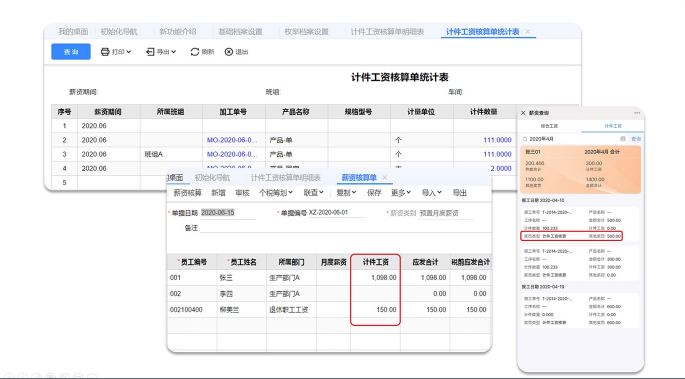Click the printer icon beside 打印
This screenshot has height=379, width=685.
pyautogui.click(x=105, y=52)
